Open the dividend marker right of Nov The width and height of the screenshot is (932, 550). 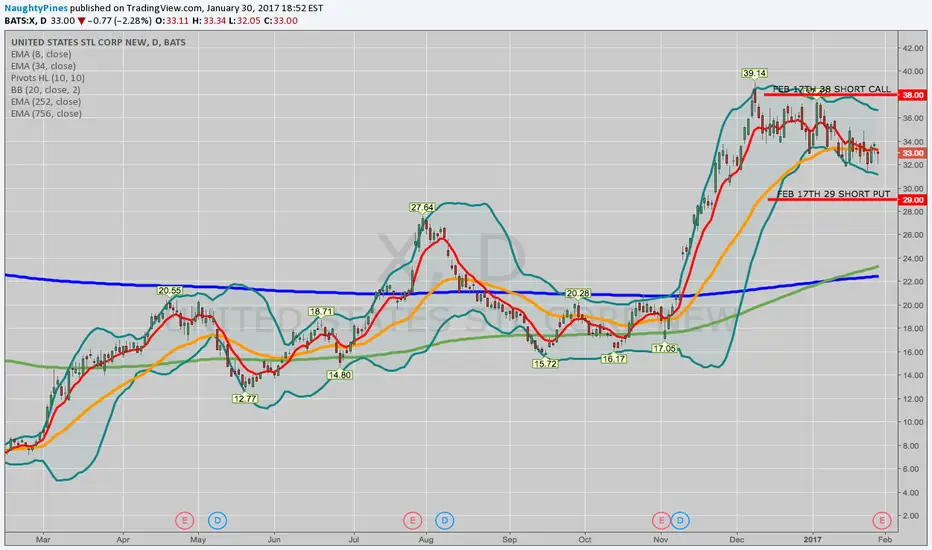(680, 521)
